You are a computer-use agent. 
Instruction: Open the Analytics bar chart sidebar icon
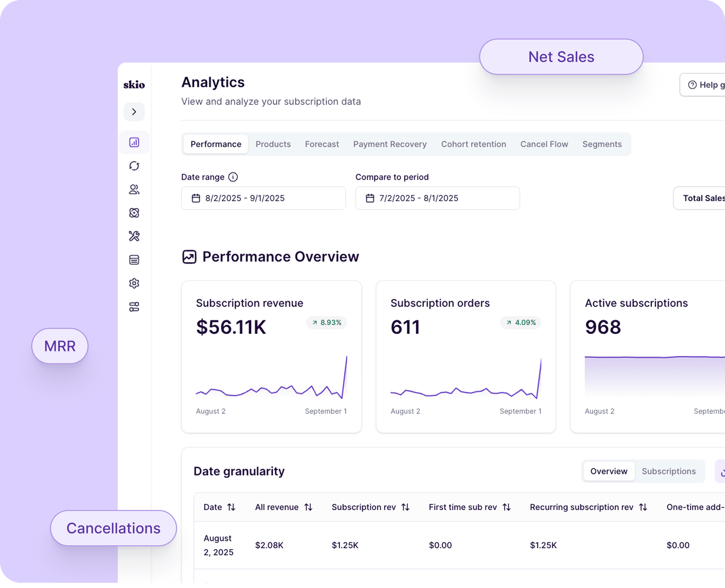[x=134, y=142]
